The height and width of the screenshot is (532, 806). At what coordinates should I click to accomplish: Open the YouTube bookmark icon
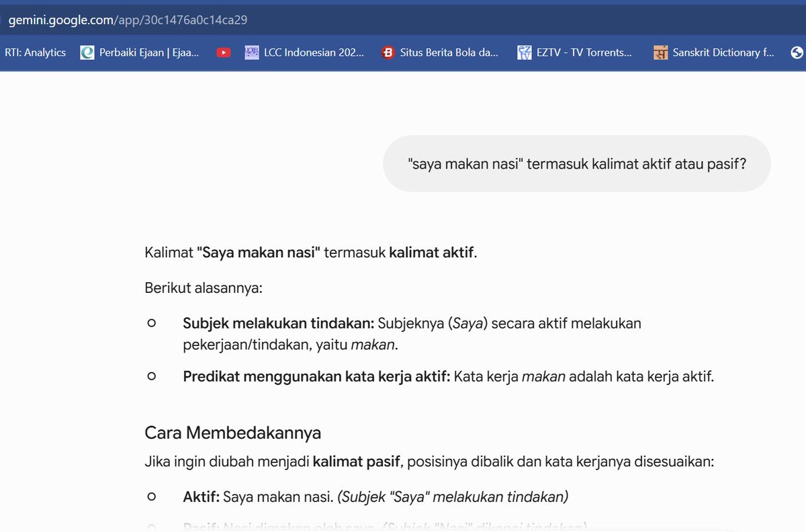224,52
